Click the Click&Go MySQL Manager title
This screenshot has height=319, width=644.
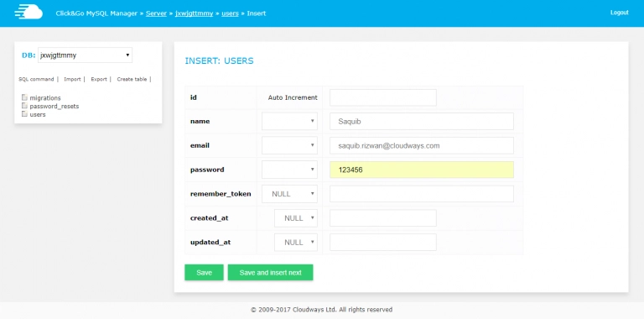[x=96, y=13]
